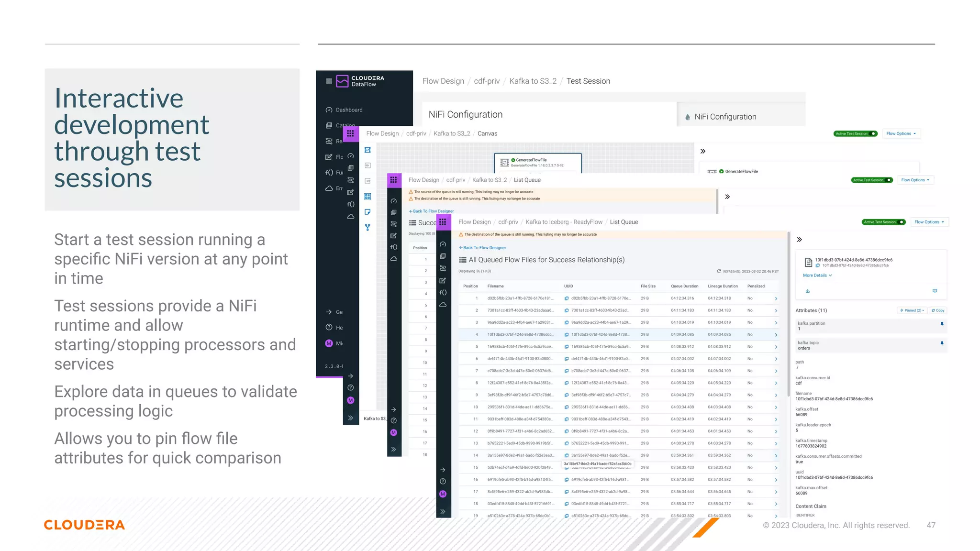Collapse right panel in Kafka to S3_2 List Queue

[x=727, y=197]
